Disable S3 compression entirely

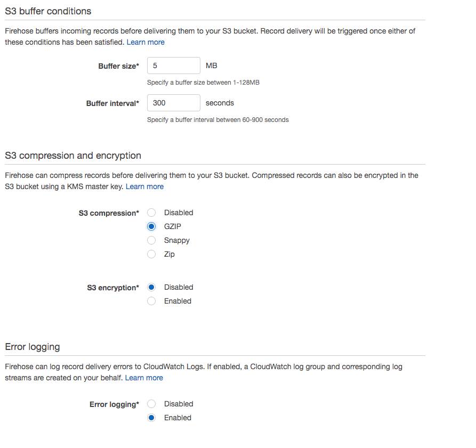click(x=151, y=212)
